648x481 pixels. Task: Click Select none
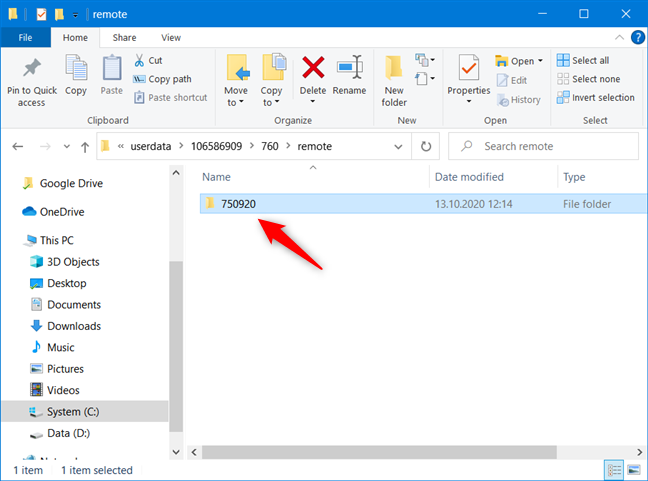click(x=588, y=79)
